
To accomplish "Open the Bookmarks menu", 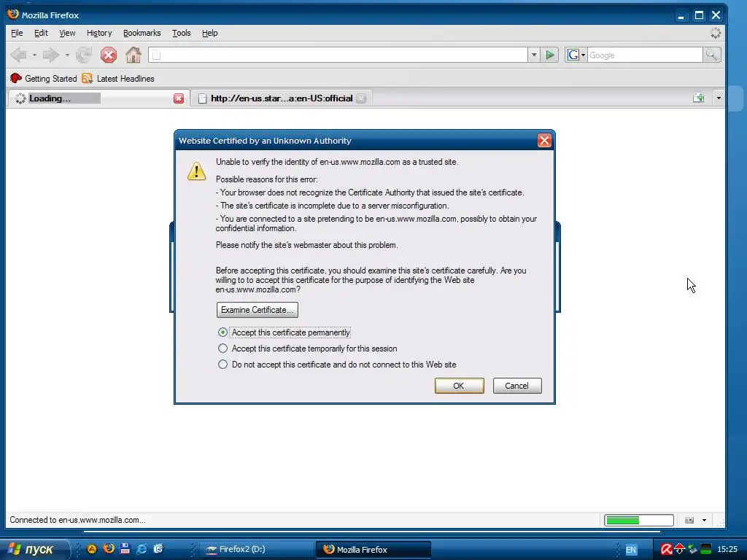I will tap(142, 33).
